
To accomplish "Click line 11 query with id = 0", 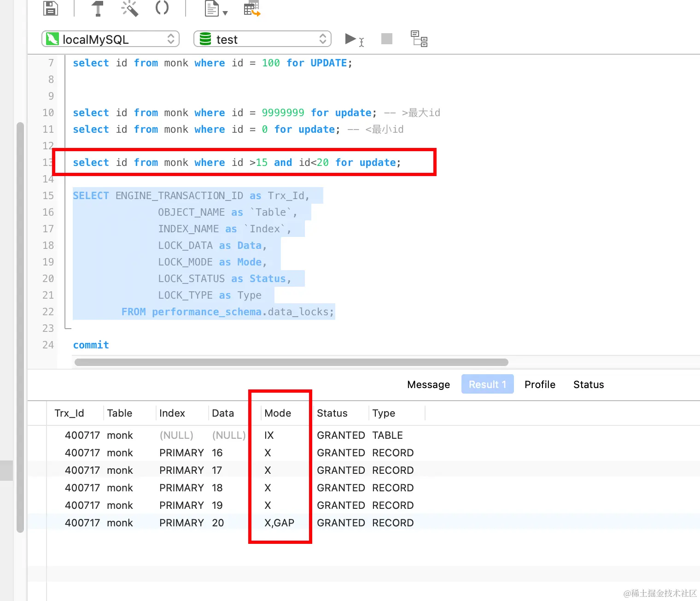I will 238,129.
